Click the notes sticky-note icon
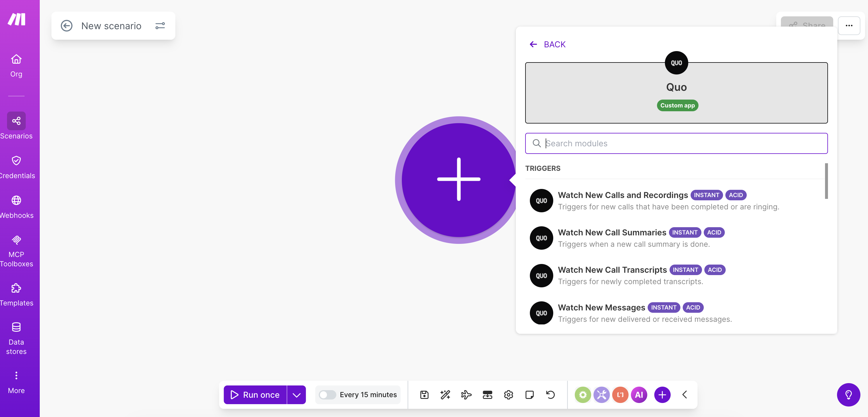 pyautogui.click(x=529, y=395)
